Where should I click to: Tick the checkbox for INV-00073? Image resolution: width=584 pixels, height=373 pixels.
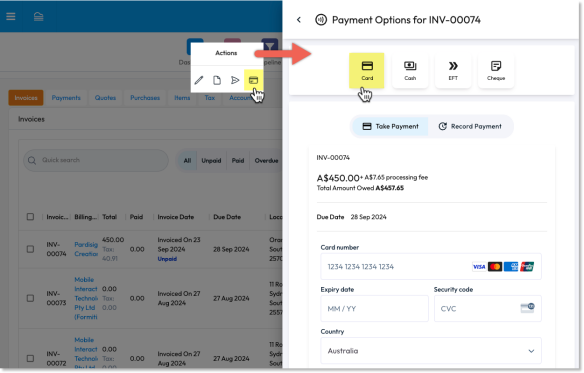30,298
